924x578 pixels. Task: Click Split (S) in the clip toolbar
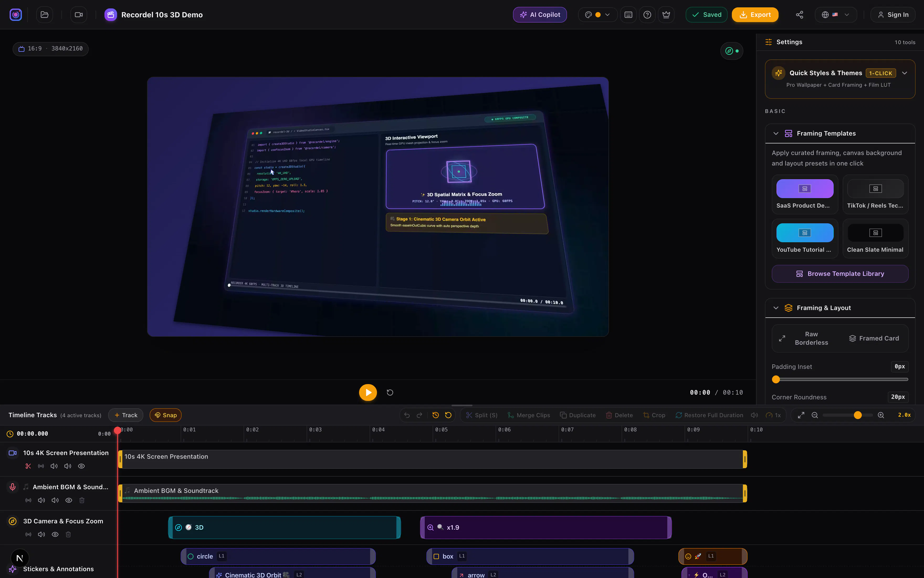pos(482,415)
